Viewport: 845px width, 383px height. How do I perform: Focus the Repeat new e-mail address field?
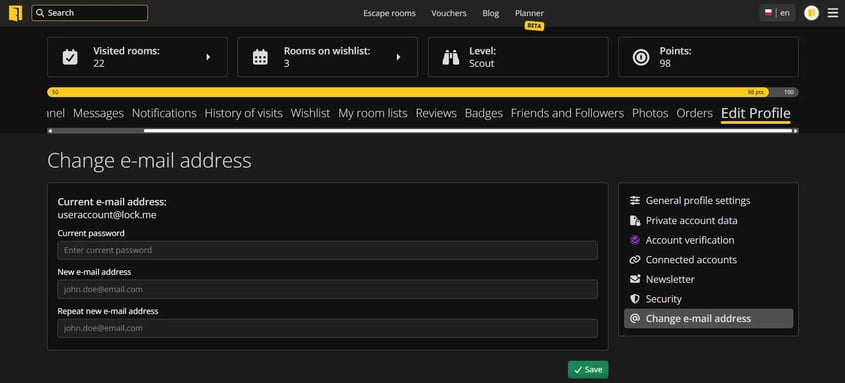point(327,328)
